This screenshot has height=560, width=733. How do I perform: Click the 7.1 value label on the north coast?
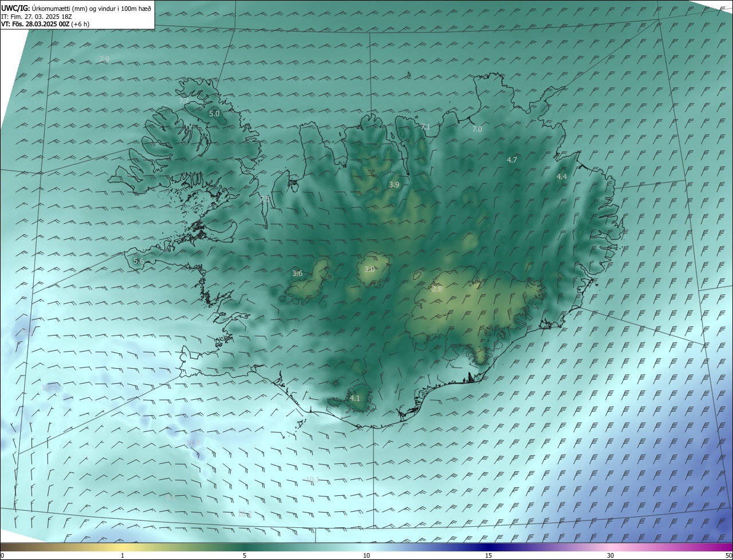[425, 127]
